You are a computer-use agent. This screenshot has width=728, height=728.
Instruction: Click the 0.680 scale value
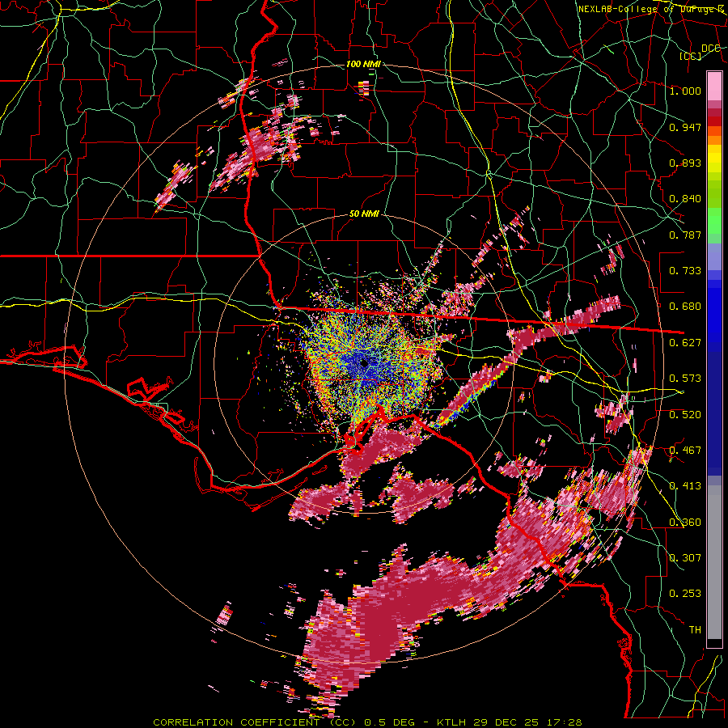[685, 307]
